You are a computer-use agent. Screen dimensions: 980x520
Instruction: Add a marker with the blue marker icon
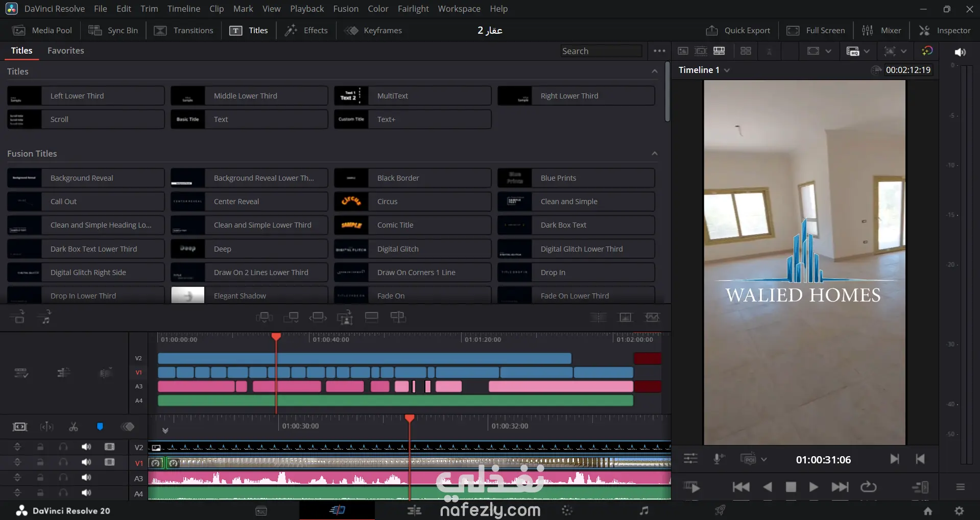[100, 427]
